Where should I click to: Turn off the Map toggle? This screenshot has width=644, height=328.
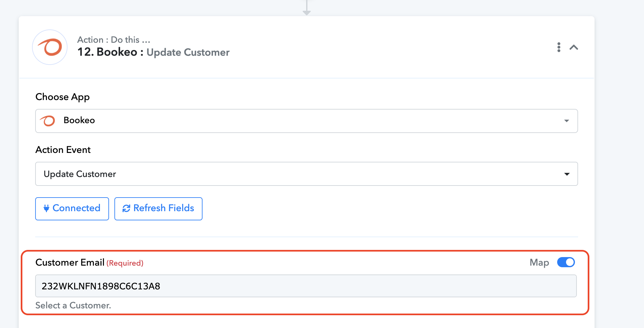point(566,262)
